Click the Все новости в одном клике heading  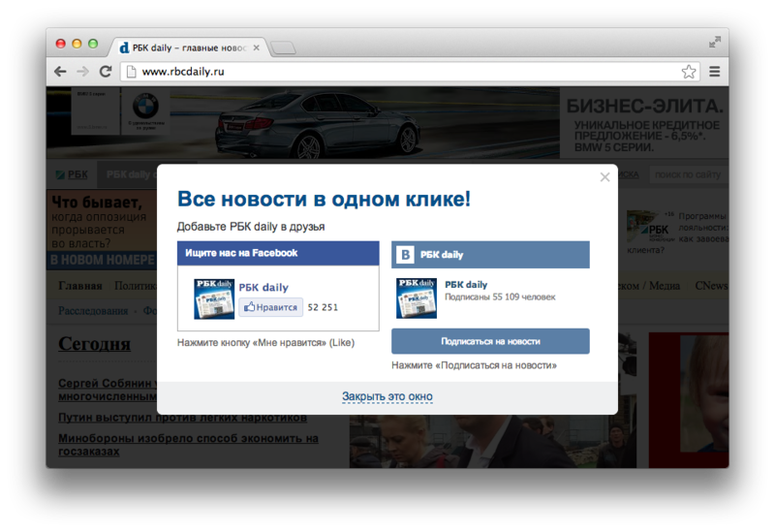(x=324, y=199)
